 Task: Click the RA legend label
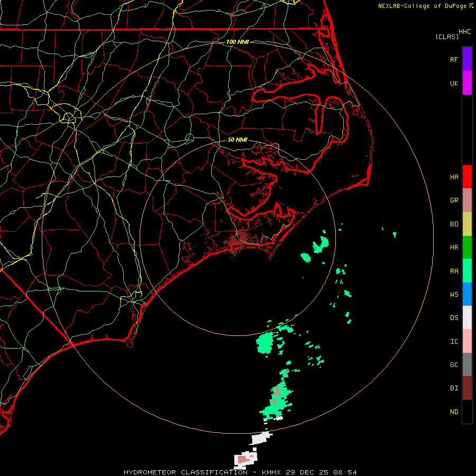point(454,271)
